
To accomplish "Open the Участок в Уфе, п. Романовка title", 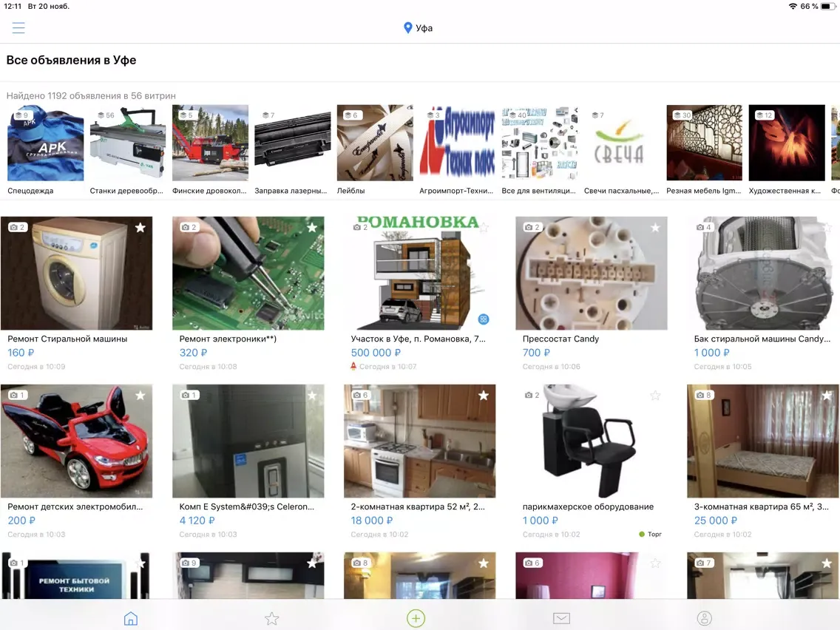I will [418, 339].
